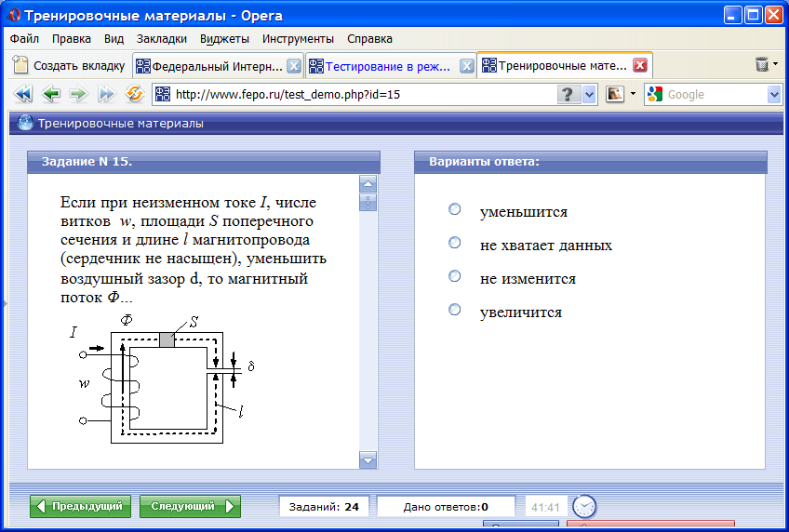This screenshot has width=789, height=532.
Task: Click the Варианты ответа: header
Action: pos(590,162)
